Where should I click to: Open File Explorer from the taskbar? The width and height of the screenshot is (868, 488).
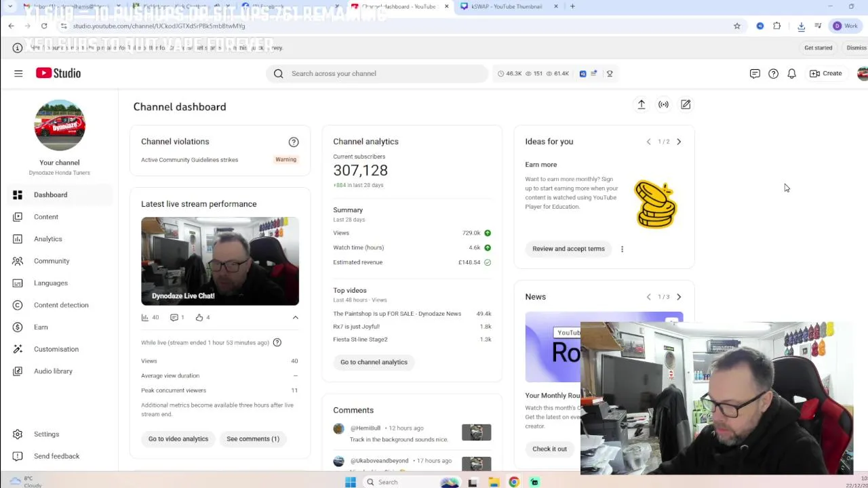point(494,482)
